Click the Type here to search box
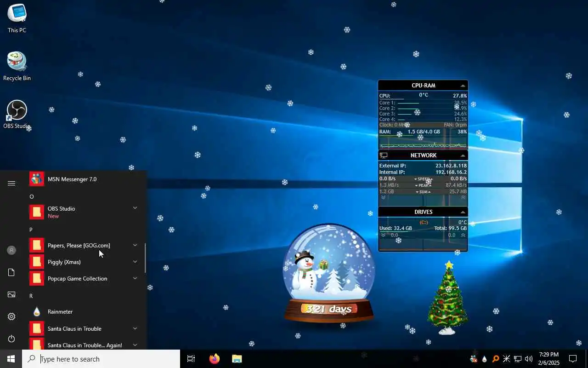The width and height of the screenshot is (588, 368). point(101,359)
